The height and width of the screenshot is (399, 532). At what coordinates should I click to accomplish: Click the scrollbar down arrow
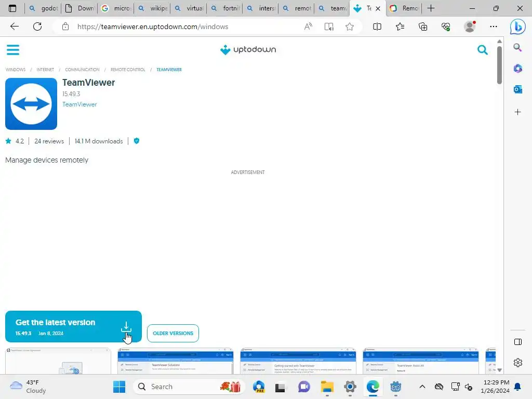499,370
